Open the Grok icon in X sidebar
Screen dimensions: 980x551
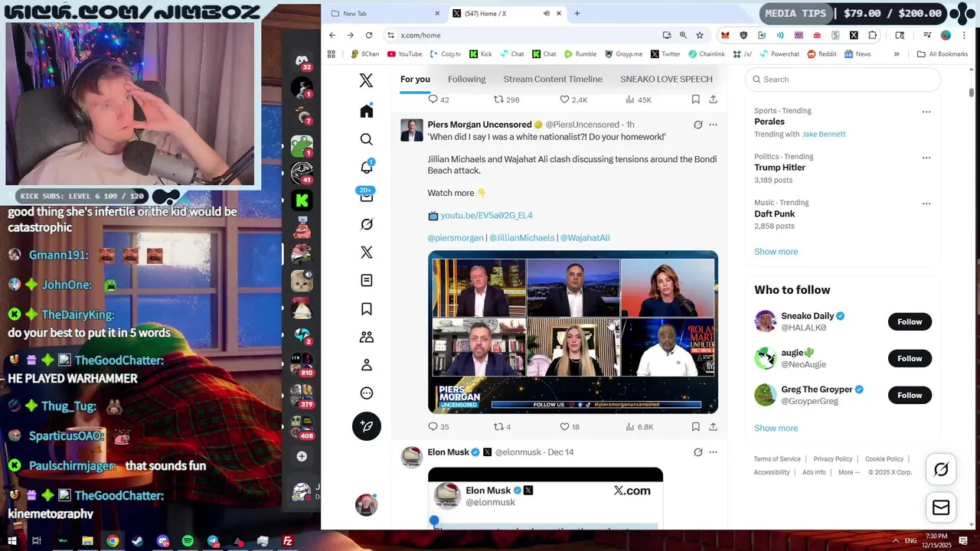[366, 224]
